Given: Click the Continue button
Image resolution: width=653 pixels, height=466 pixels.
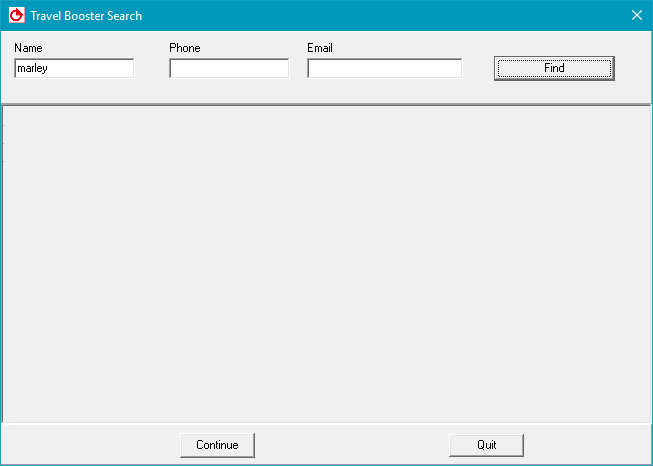Looking at the screenshot, I should 217,445.
